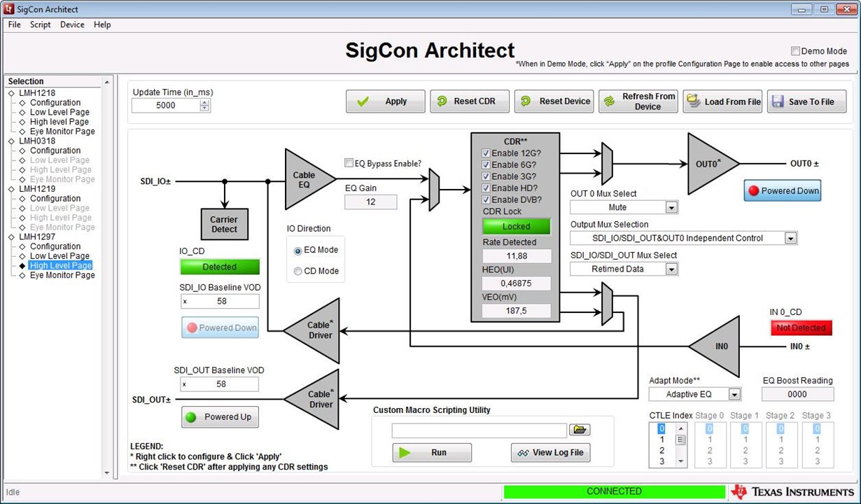The height and width of the screenshot is (504, 861).
Task: Run the custom macro script
Action: pyautogui.click(x=432, y=453)
